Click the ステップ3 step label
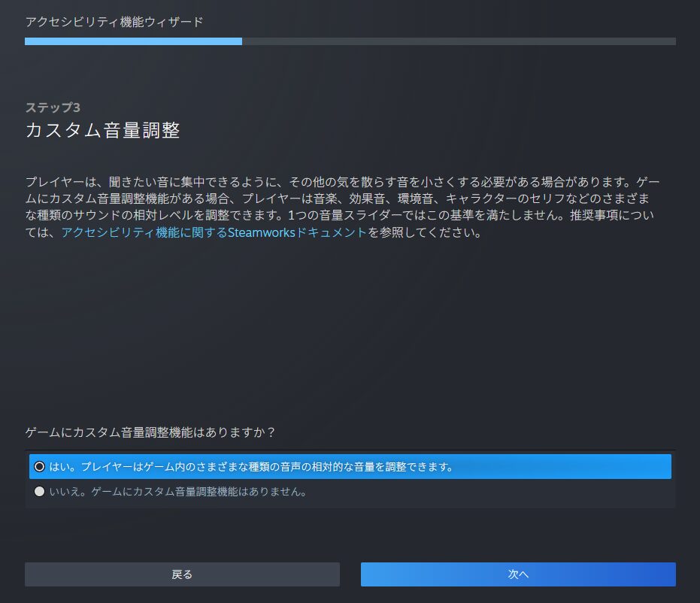700x603 pixels. [x=52, y=107]
